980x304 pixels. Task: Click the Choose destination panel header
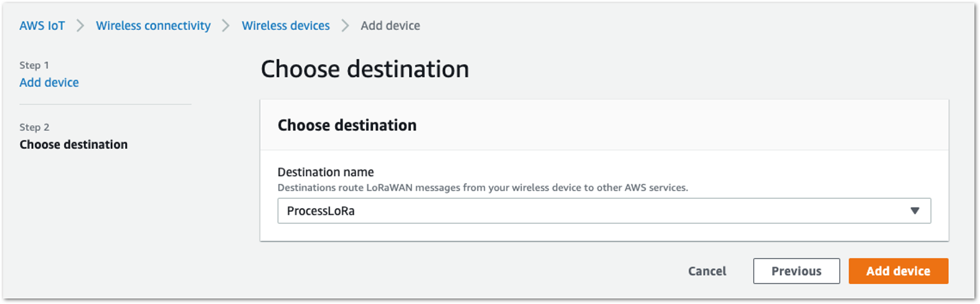pyautogui.click(x=347, y=125)
